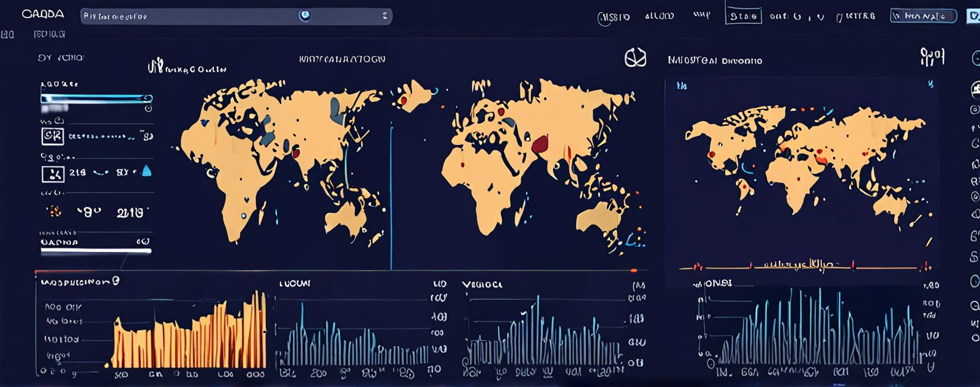The width and height of the screenshot is (980, 387).
Task: Click the boxed GR icon in the left panel
Action: click(x=52, y=136)
